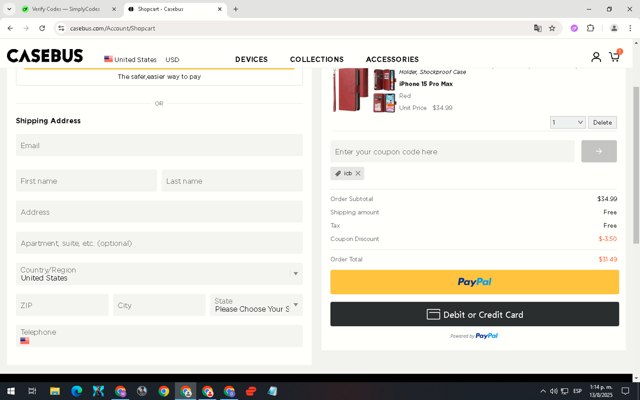Click the ESP language indicator in taskbar

click(x=577, y=391)
